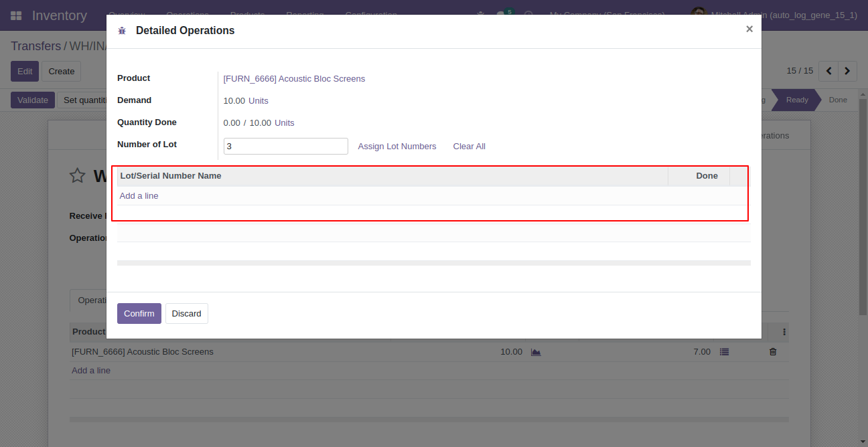Open the Units link in the Demand row
The width and height of the screenshot is (868, 447).
(259, 101)
